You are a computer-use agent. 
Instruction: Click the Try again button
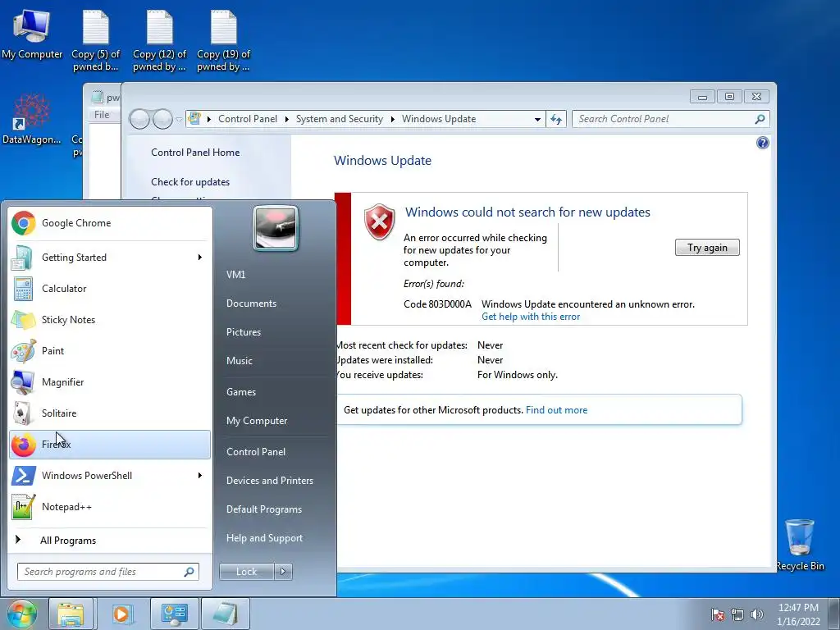(707, 248)
